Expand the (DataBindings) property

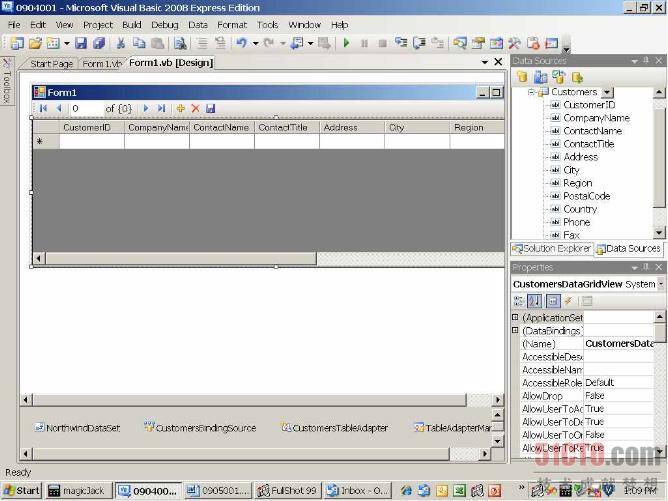(x=515, y=330)
